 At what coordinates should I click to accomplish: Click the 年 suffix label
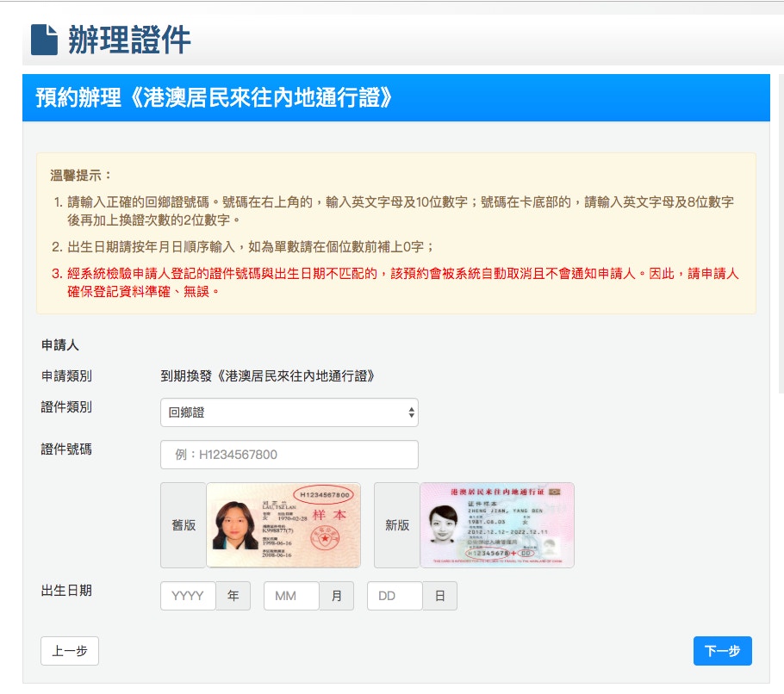[233, 596]
